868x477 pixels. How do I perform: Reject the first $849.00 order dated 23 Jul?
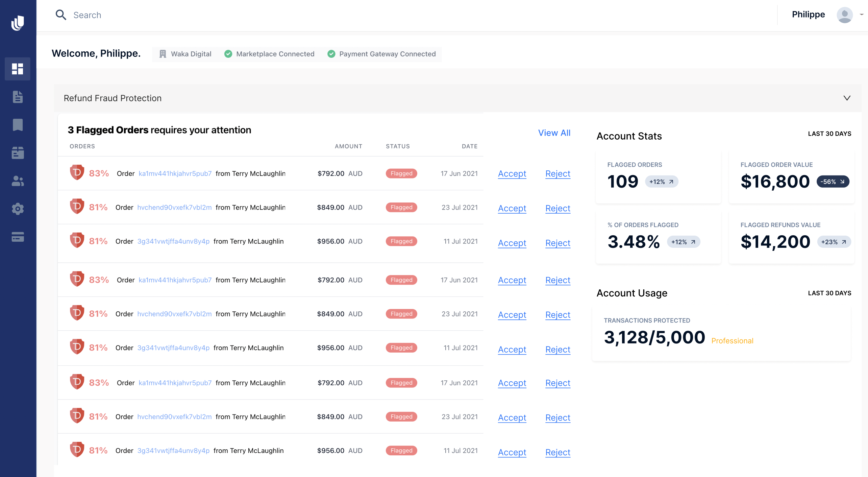(557, 208)
